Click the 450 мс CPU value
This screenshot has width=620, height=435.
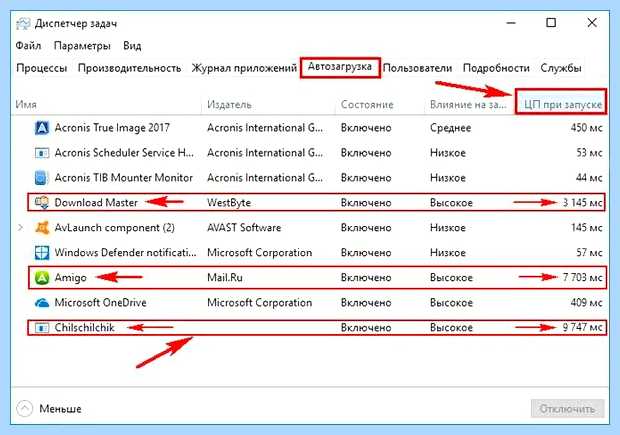(x=586, y=128)
